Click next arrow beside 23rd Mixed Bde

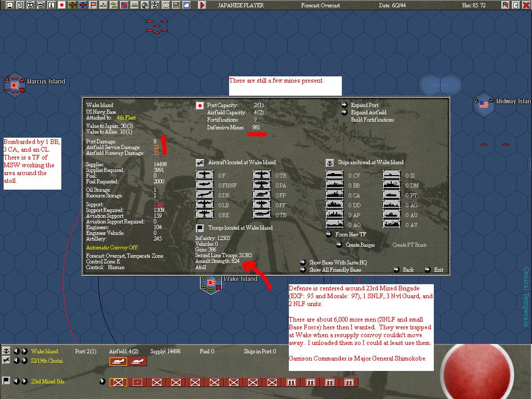[x=24, y=381]
